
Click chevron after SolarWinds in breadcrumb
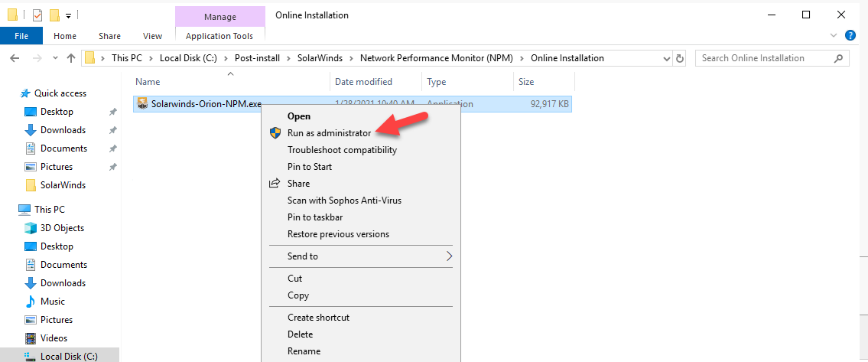351,57
